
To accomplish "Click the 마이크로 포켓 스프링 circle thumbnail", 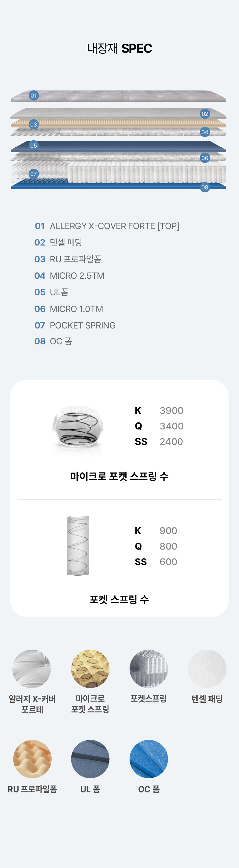I will point(90,669).
